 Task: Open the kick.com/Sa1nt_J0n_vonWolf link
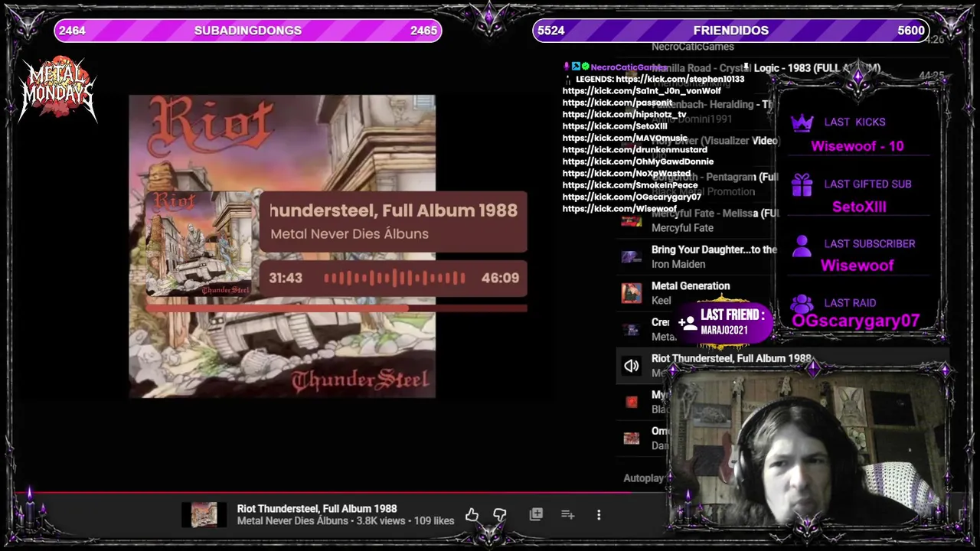click(642, 91)
